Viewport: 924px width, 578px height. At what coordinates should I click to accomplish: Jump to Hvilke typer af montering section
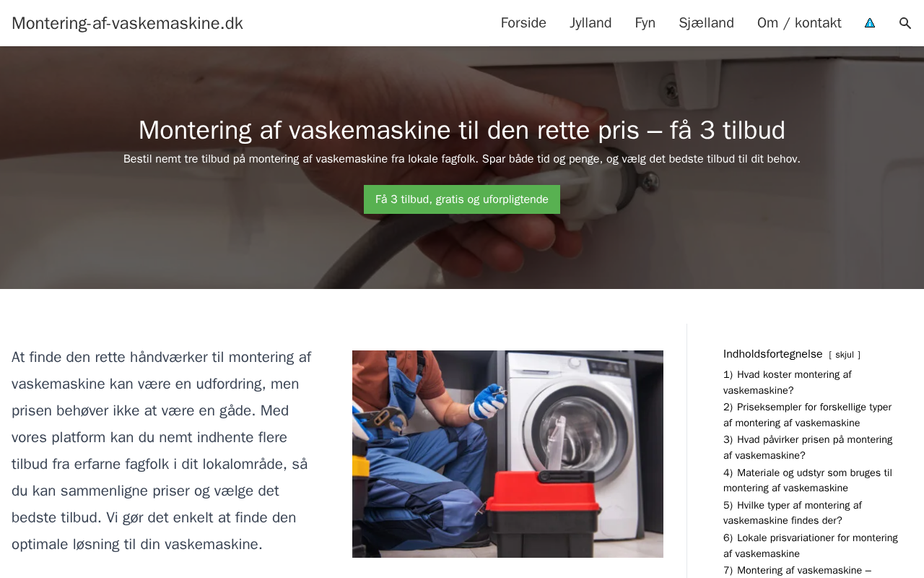pyautogui.click(x=793, y=513)
